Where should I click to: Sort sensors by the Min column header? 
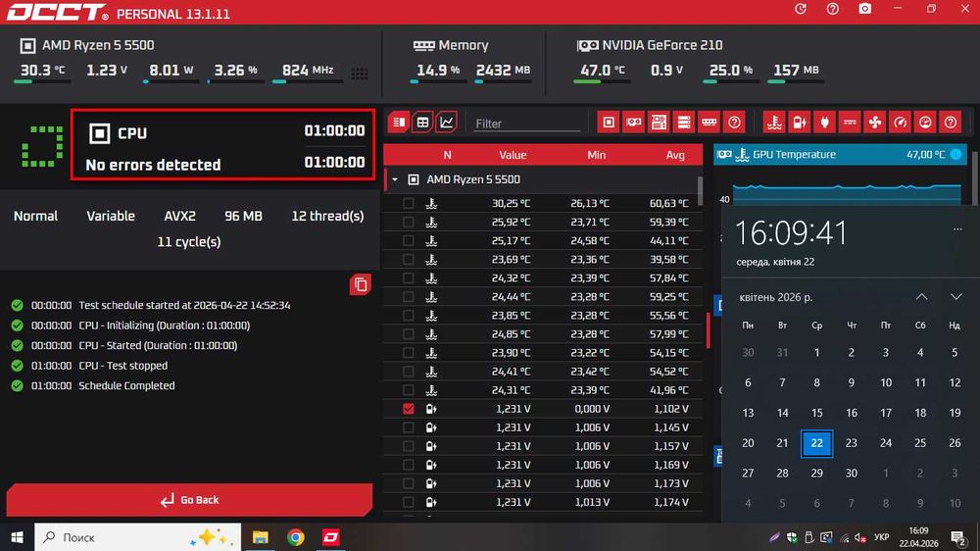[x=596, y=155]
